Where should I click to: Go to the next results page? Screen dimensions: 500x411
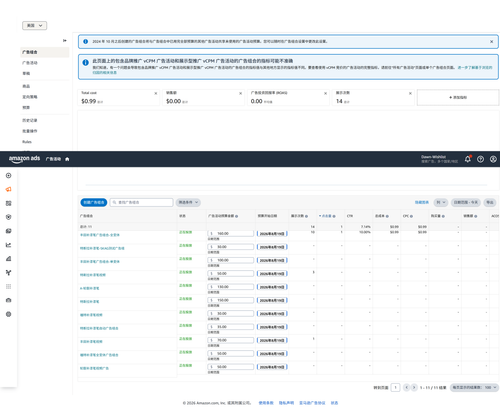click(x=414, y=387)
